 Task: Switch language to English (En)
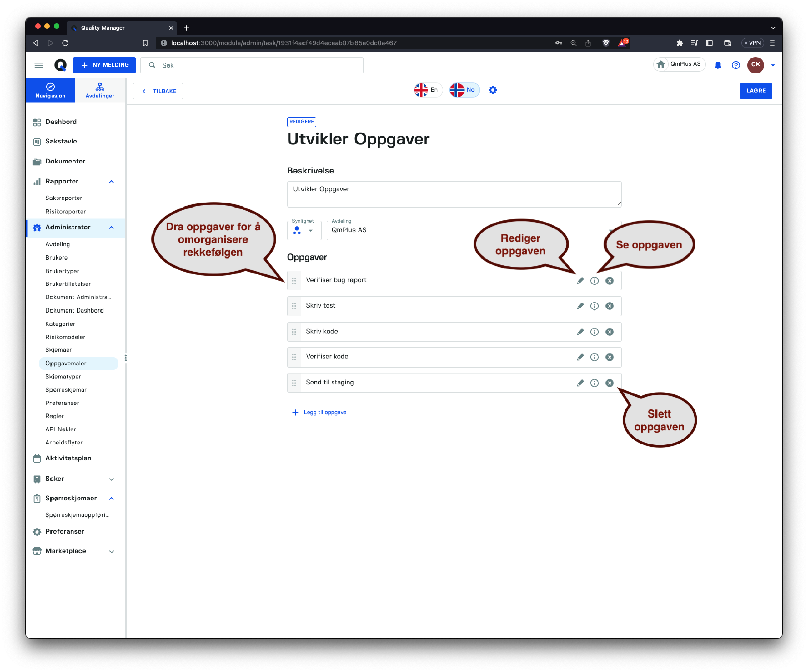point(428,90)
